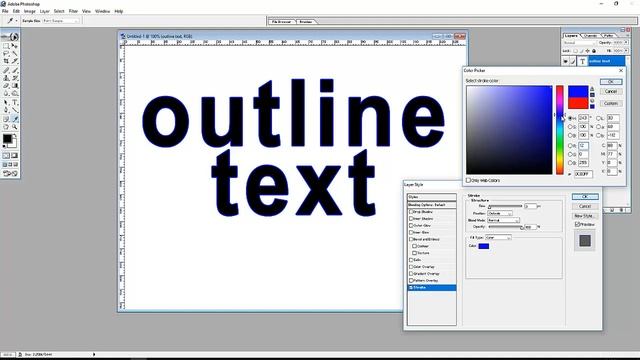Select the S saturation radio button

coord(571,127)
